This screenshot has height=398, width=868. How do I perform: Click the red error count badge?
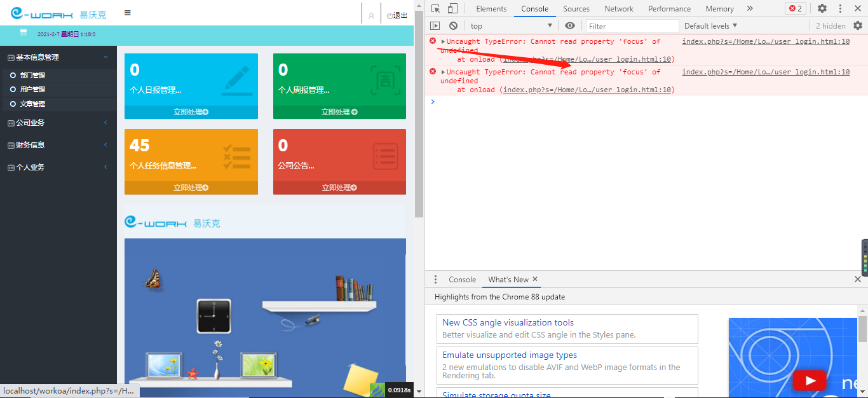[796, 8]
